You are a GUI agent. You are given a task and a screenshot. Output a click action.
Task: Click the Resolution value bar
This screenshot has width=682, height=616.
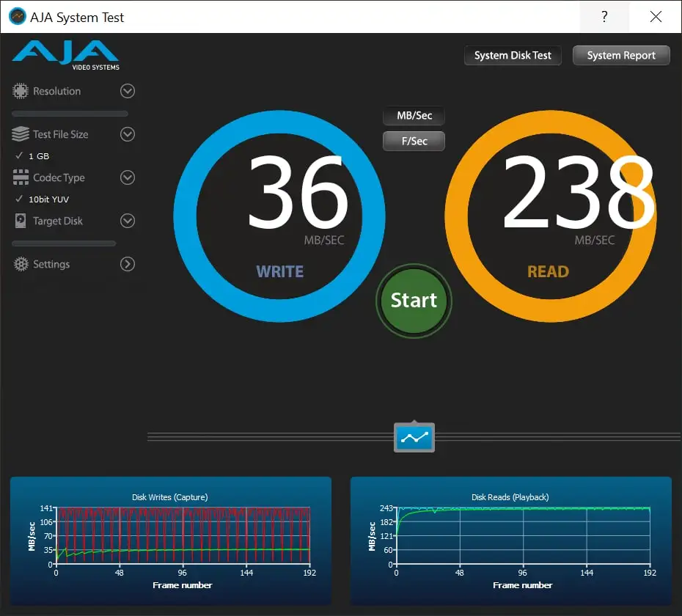point(70,114)
